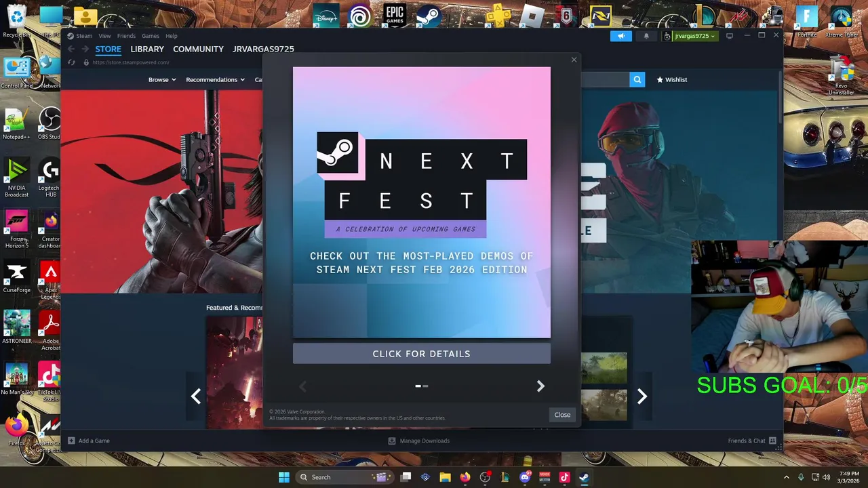Launch ASTRONEER from the desktop
Screen dimensions: 868x488
pos(16,327)
